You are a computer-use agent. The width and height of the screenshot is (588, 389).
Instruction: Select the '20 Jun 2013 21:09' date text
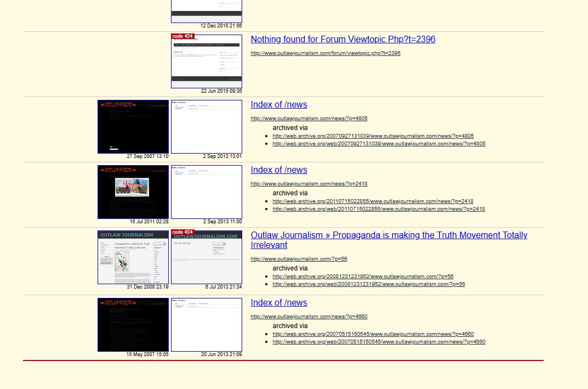[x=221, y=354]
